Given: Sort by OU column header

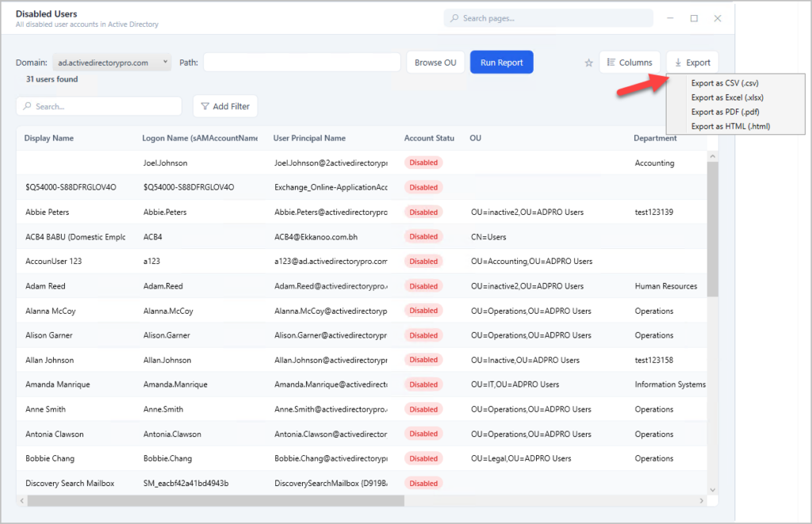Looking at the screenshot, I should pos(476,138).
